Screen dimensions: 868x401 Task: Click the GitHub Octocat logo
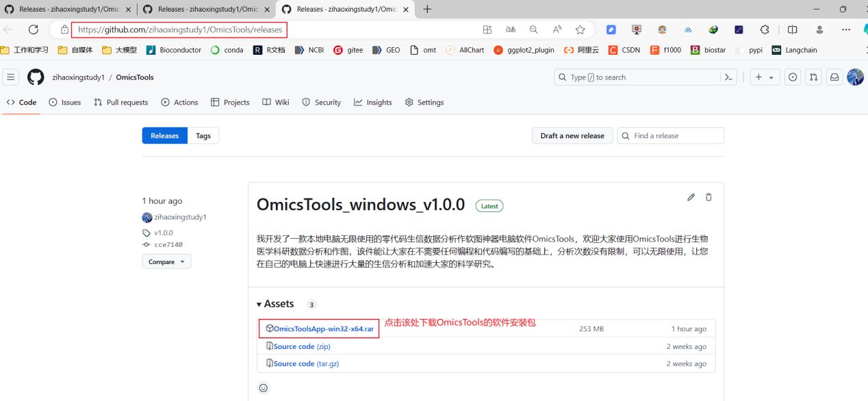[34, 77]
